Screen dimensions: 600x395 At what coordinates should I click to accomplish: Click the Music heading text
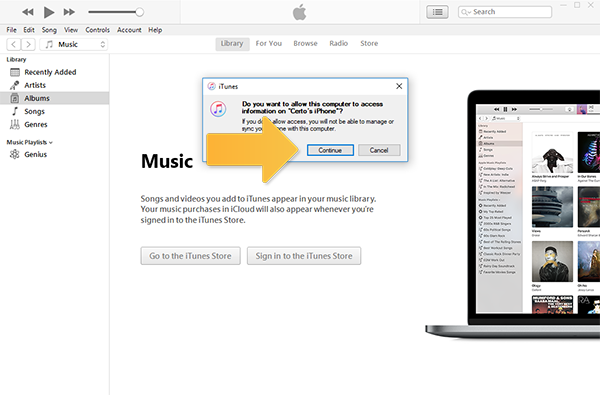click(x=167, y=161)
